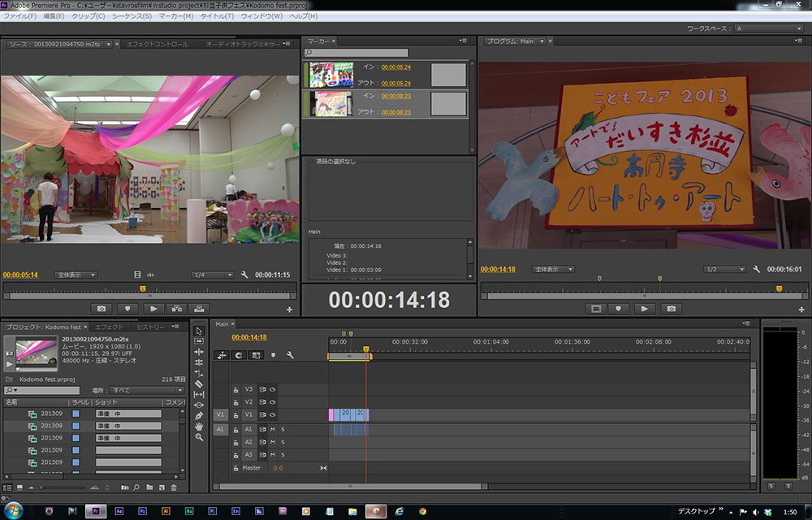The height and width of the screenshot is (520, 812).
Task: Toggle the V1 track eye visibility
Action: (273, 414)
